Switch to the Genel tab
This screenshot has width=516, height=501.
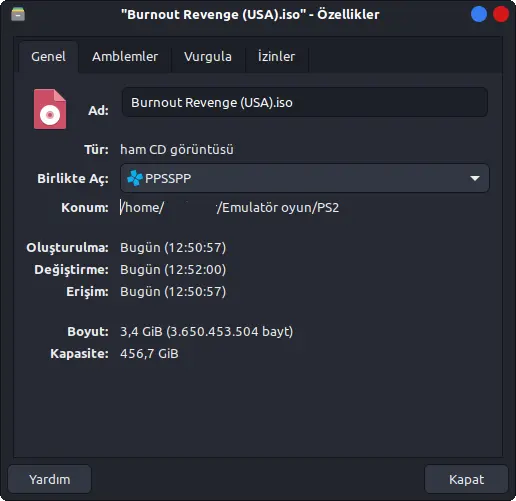[x=48, y=57]
